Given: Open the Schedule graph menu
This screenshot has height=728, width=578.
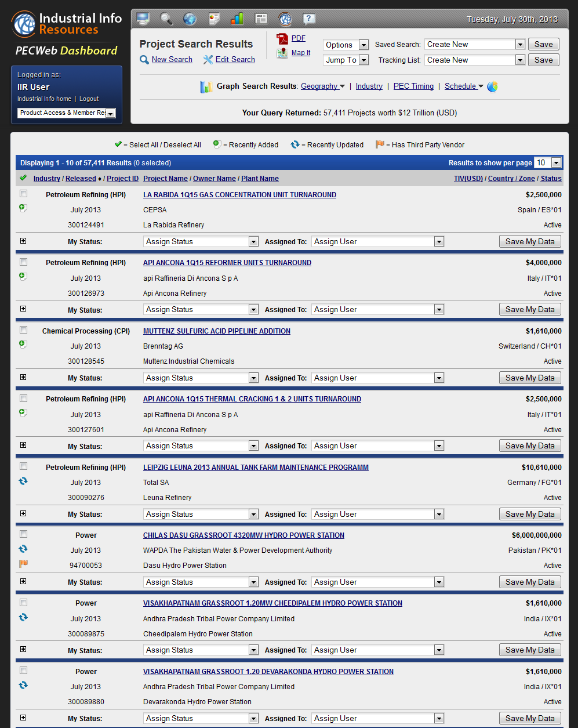Looking at the screenshot, I should 464,86.
